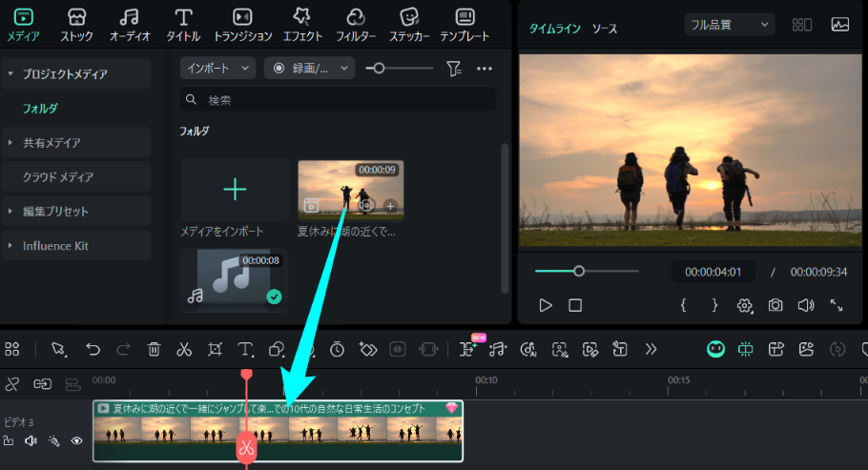
Task: Expand the 編集プリセット section
Action: [10, 211]
